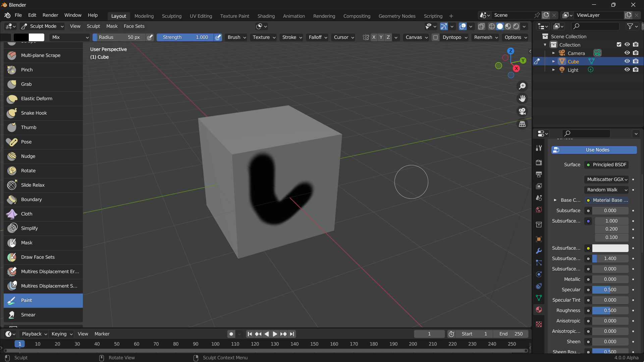
Task: Select the Simplify tool
Action: [x=43, y=228]
